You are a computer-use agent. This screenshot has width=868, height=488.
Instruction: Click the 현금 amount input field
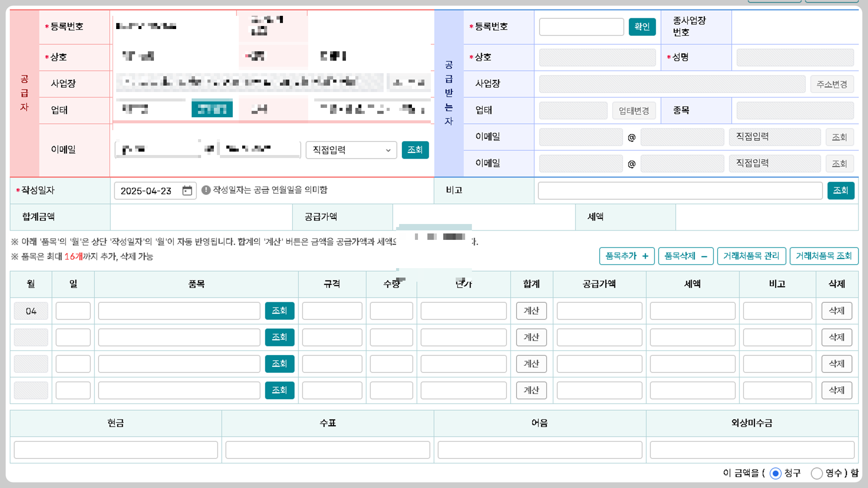(x=116, y=450)
